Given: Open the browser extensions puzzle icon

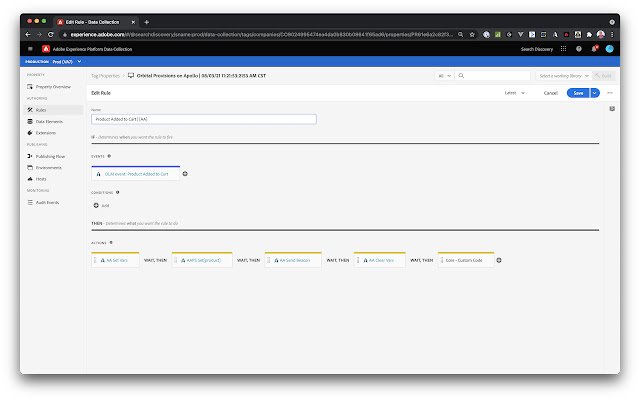Looking at the screenshot, I should point(589,35).
